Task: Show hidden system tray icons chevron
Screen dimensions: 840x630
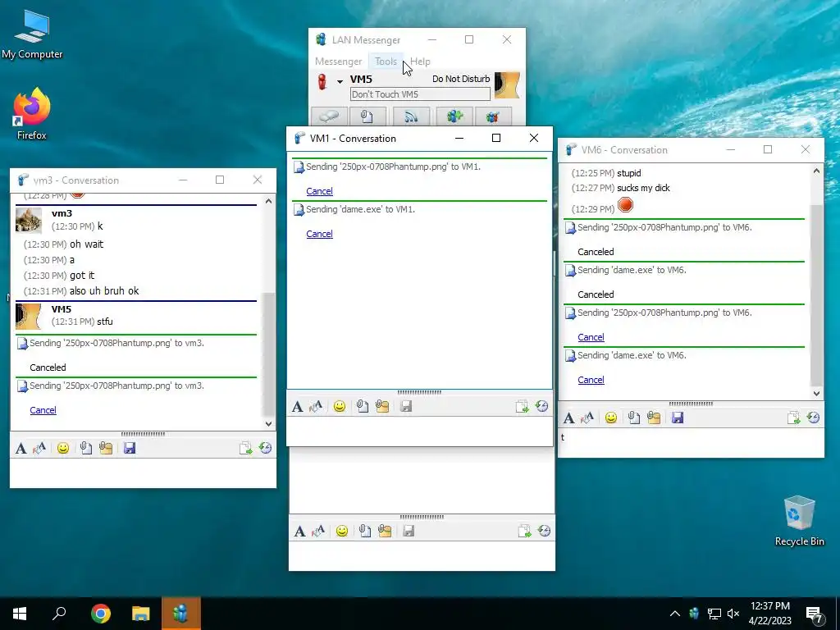Action: [675, 614]
